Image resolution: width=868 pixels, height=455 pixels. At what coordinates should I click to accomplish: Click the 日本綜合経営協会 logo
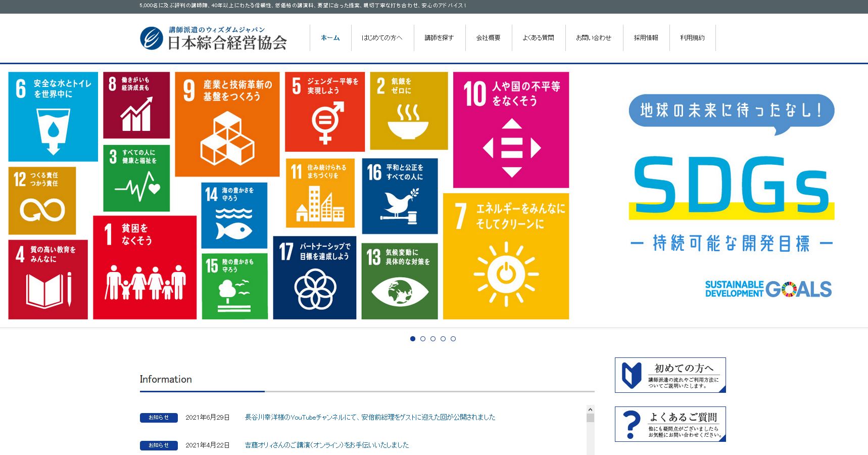(x=214, y=38)
